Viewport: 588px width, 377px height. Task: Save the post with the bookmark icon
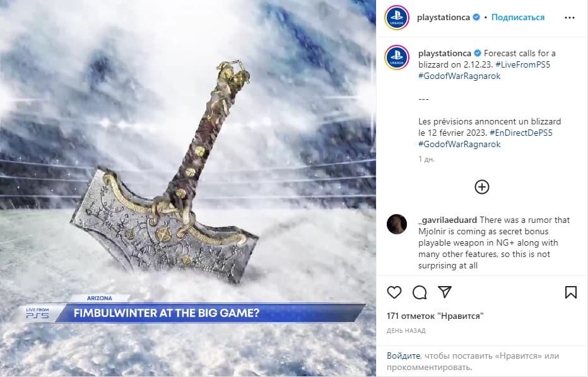[571, 292]
